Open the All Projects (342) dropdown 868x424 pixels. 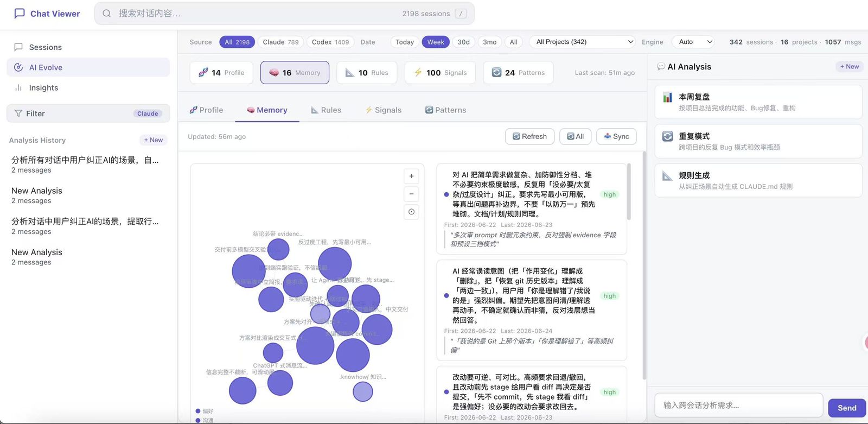582,42
